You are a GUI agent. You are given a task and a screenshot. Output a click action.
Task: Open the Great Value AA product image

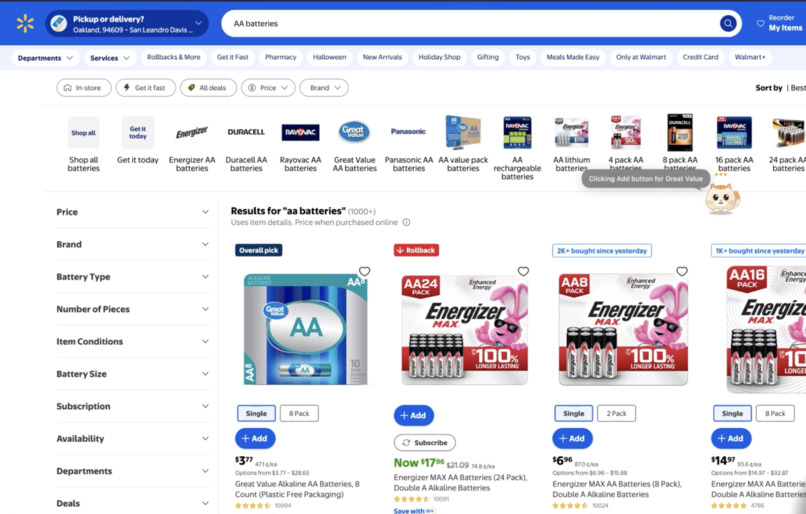point(305,328)
